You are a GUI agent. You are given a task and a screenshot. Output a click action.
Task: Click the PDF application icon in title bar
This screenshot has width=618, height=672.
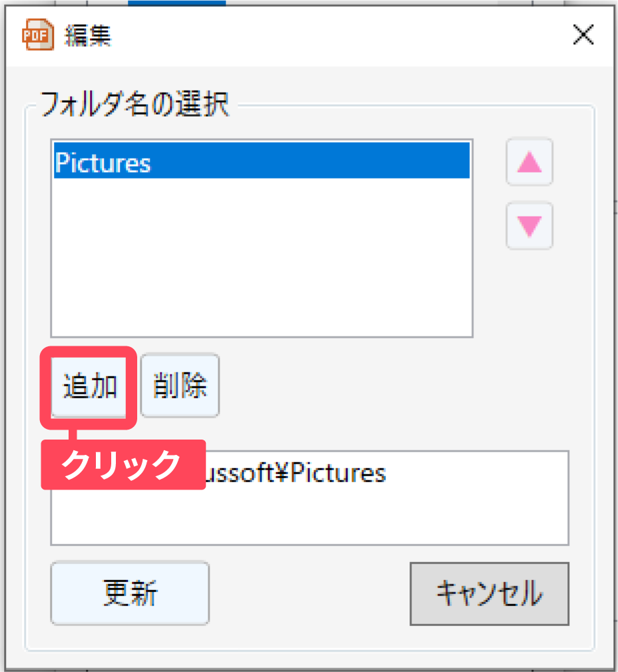(38, 35)
